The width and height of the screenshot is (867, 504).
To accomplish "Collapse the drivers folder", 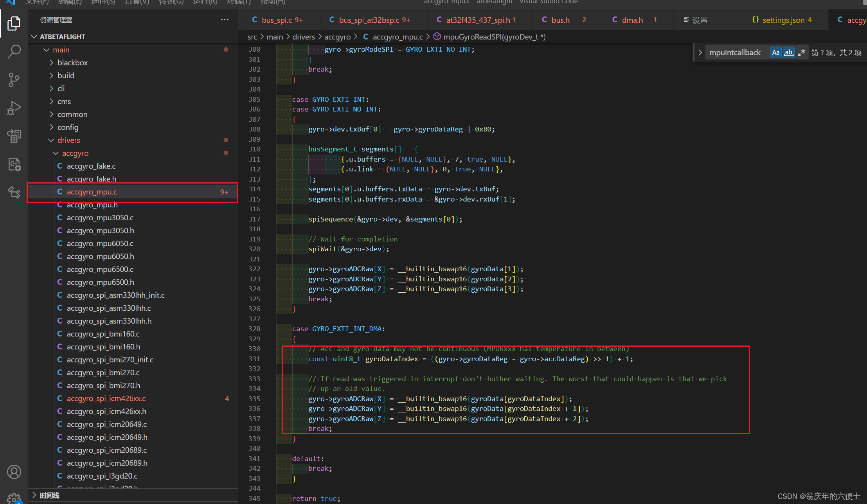I will coord(68,140).
